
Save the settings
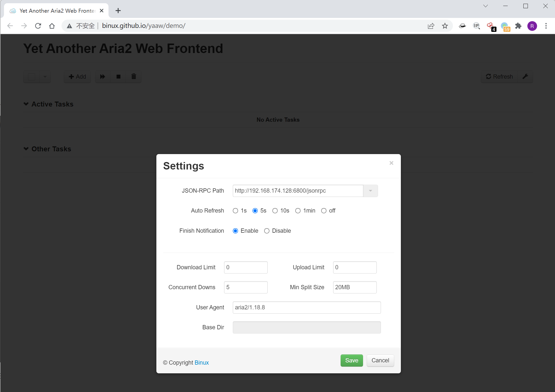click(351, 360)
